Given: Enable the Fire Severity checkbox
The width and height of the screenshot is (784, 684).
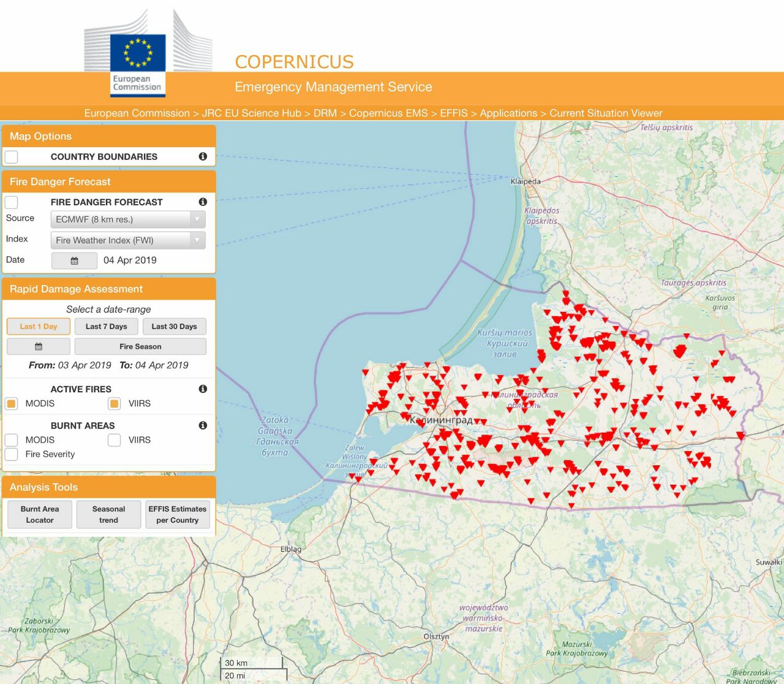Looking at the screenshot, I should click(12, 454).
